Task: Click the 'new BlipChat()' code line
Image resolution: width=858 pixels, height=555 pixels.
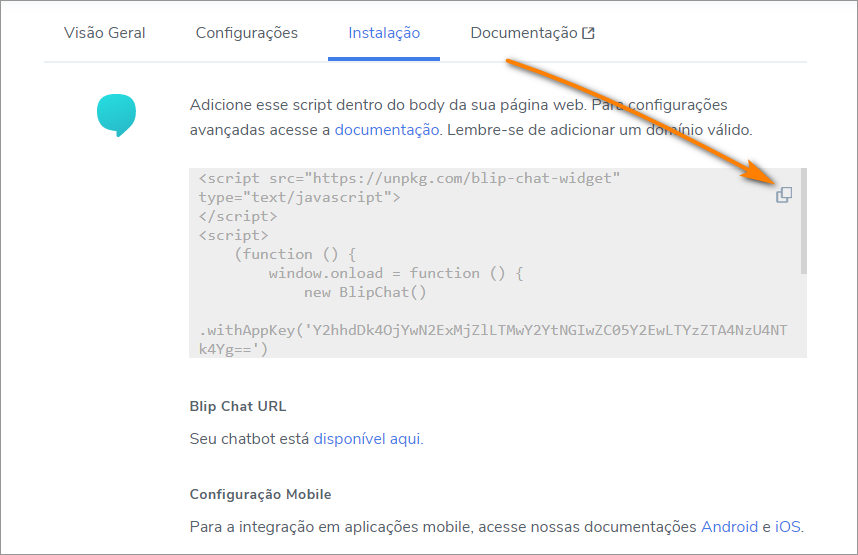Action: point(365,292)
